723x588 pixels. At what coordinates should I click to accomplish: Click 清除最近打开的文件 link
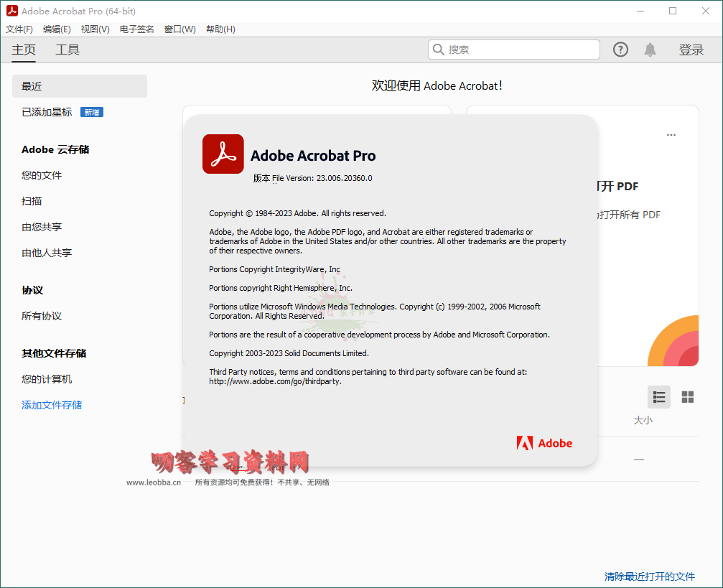coord(649,577)
